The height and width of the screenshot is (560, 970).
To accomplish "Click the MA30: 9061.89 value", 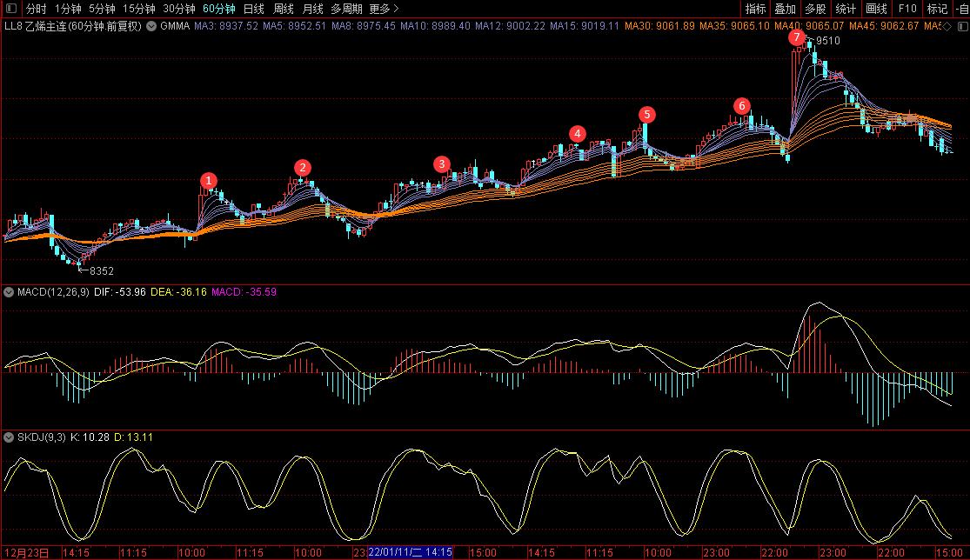I will tap(659, 26).
